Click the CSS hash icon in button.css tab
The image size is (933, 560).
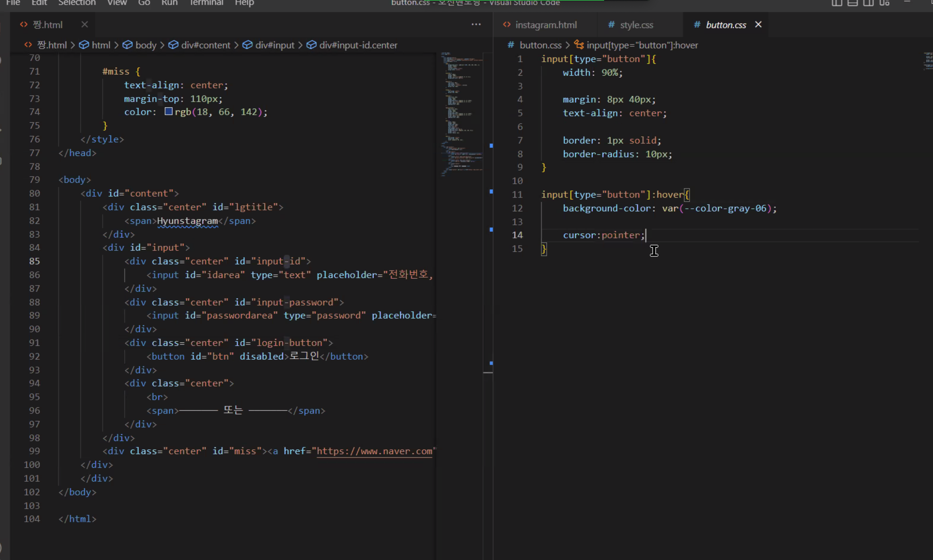[697, 25]
